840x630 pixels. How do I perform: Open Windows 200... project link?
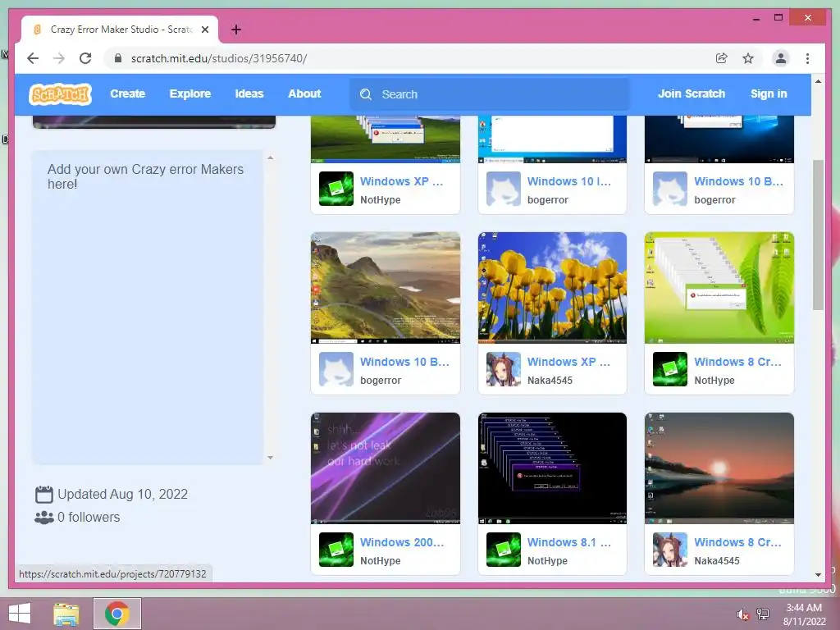[x=402, y=542]
